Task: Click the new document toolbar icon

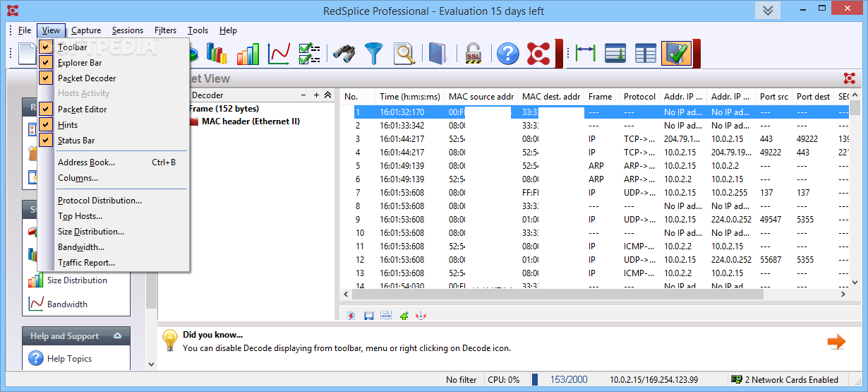Action: click(x=26, y=54)
